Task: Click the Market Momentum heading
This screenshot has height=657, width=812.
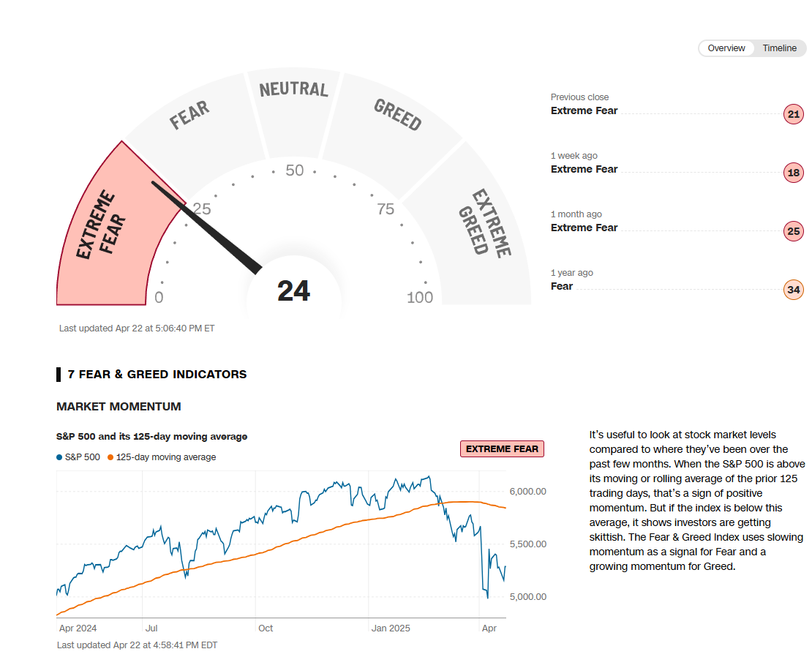Action: (x=119, y=407)
